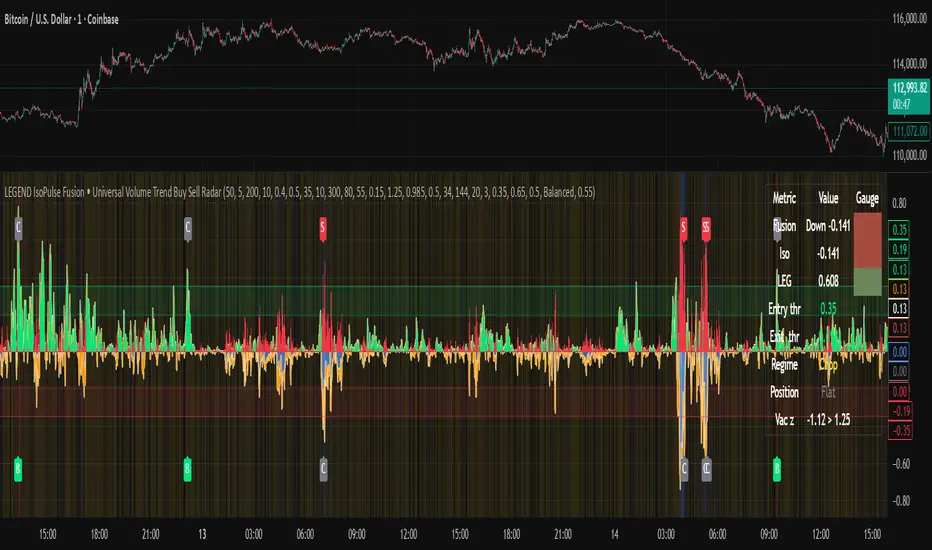Open the Bitcoin / U.S. Dollar symbol title
This screenshot has width=932, height=550.
pyautogui.click(x=62, y=11)
